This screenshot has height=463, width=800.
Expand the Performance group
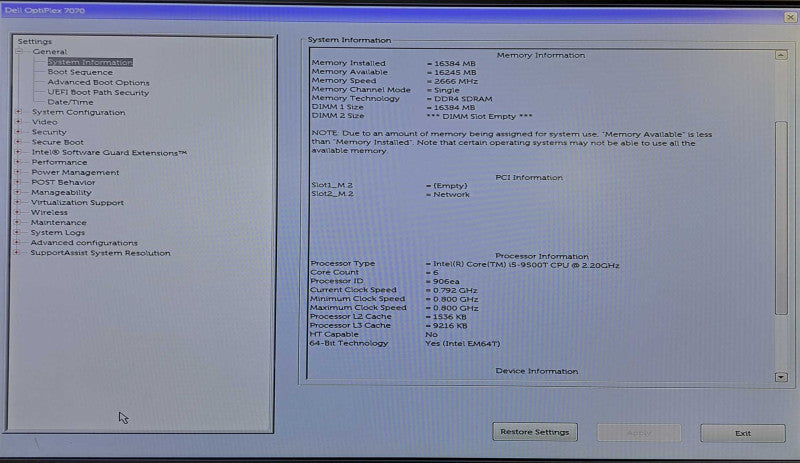pyautogui.click(x=18, y=162)
